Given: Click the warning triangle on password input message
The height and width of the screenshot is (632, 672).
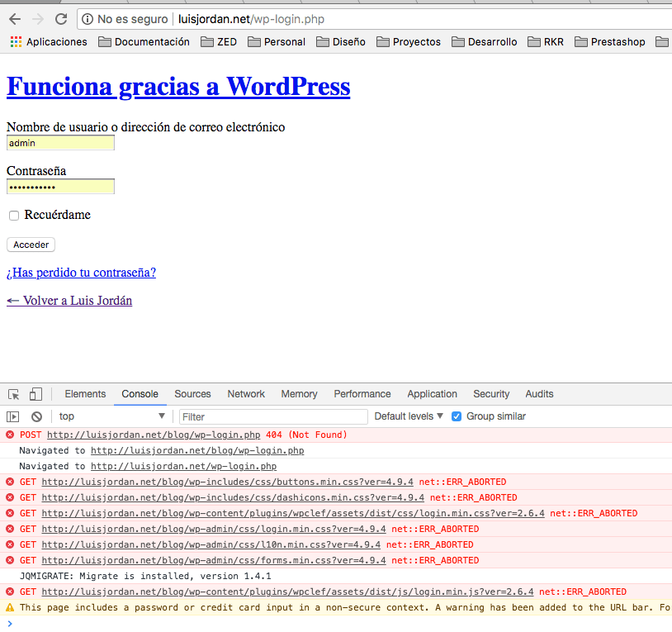Looking at the screenshot, I should coord(10,607).
